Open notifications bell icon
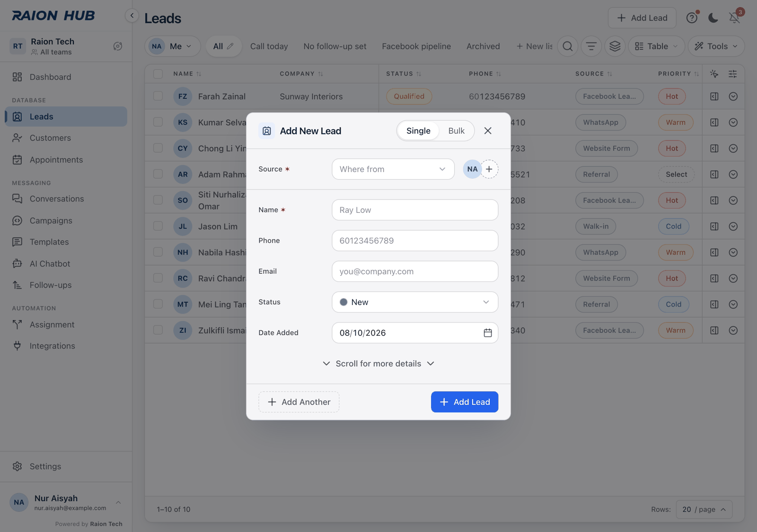Viewport: 757px width, 532px height. [735, 18]
